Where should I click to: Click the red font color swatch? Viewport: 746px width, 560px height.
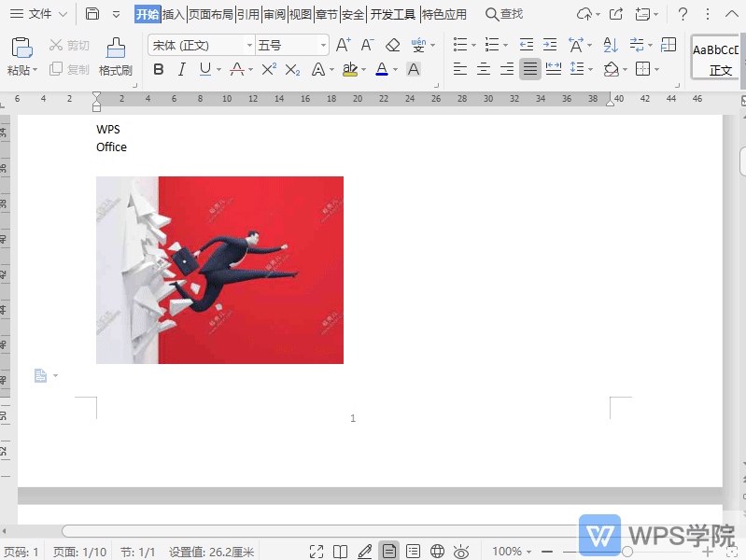(x=381, y=69)
